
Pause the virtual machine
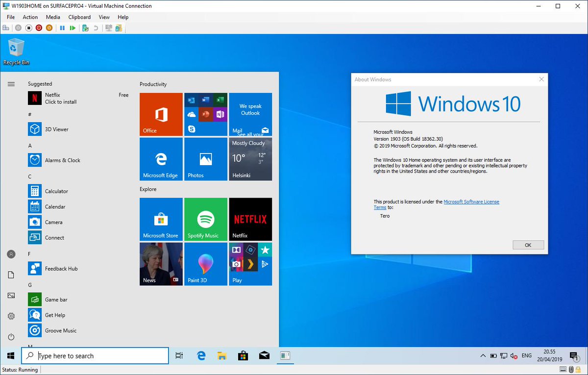[x=62, y=28]
